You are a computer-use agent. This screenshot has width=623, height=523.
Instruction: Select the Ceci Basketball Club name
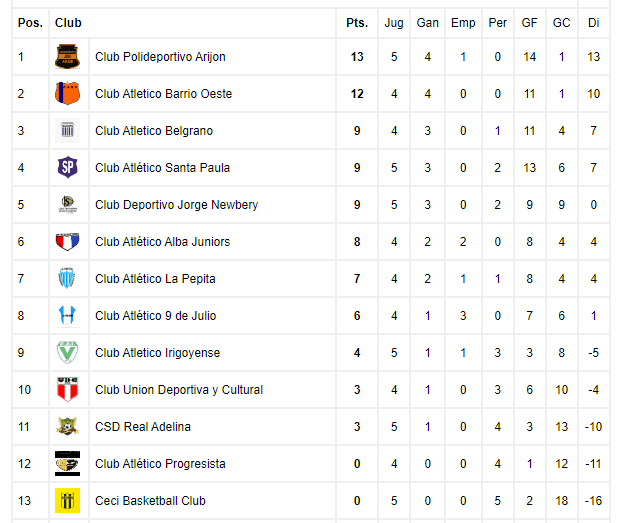tap(150, 501)
